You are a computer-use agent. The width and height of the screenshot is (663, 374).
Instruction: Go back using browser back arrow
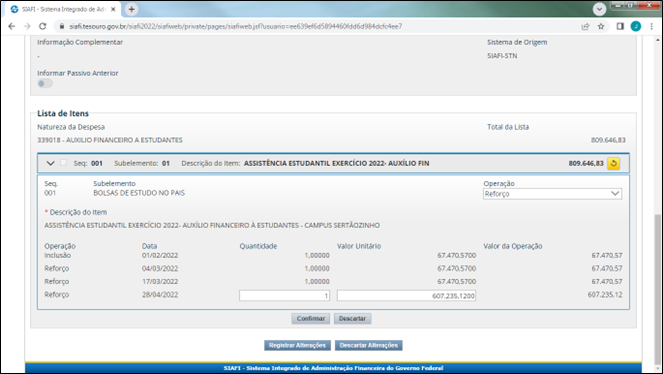pyautogui.click(x=12, y=26)
